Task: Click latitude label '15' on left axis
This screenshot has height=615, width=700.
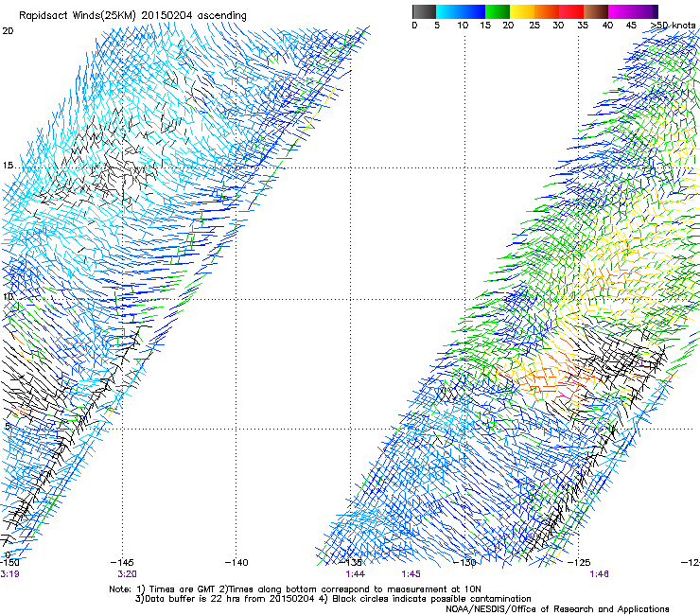Action: point(8,166)
